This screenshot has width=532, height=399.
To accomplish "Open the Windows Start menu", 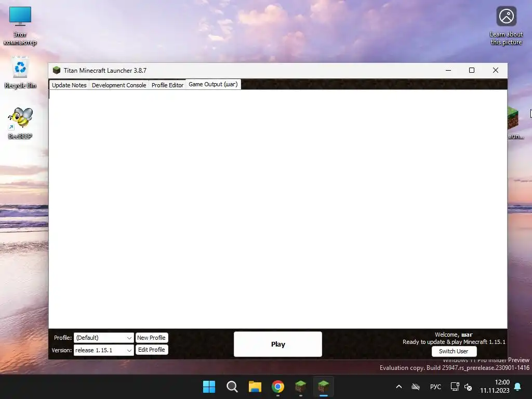I will [209, 387].
